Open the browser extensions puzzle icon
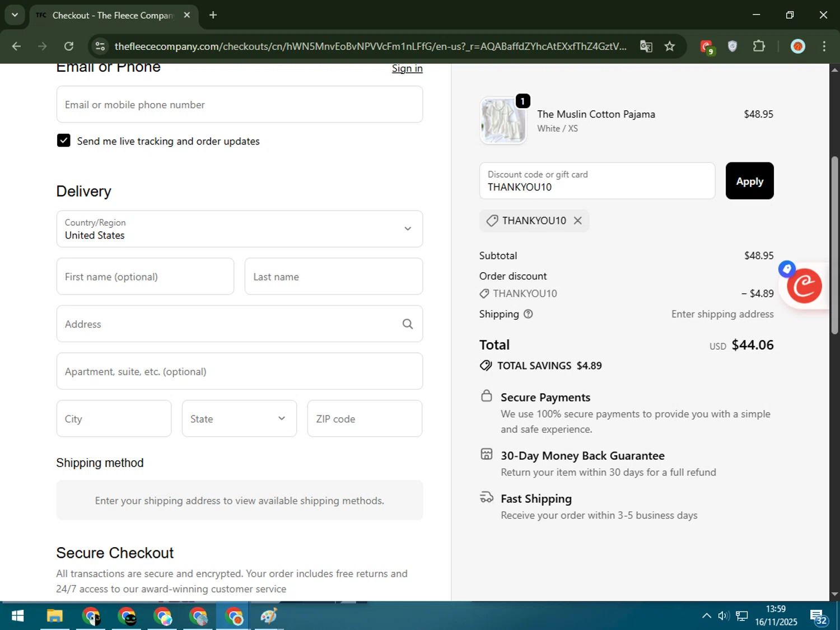Screen dimensions: 840x630 coord(759,46)
